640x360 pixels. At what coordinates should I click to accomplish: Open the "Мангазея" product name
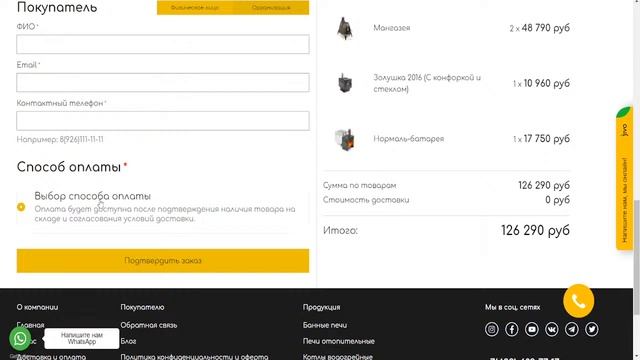tap(391, 28)
